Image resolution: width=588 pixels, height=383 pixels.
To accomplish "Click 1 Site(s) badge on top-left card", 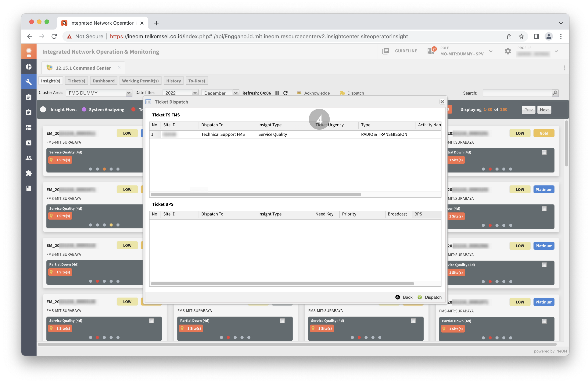I will 60,160.
